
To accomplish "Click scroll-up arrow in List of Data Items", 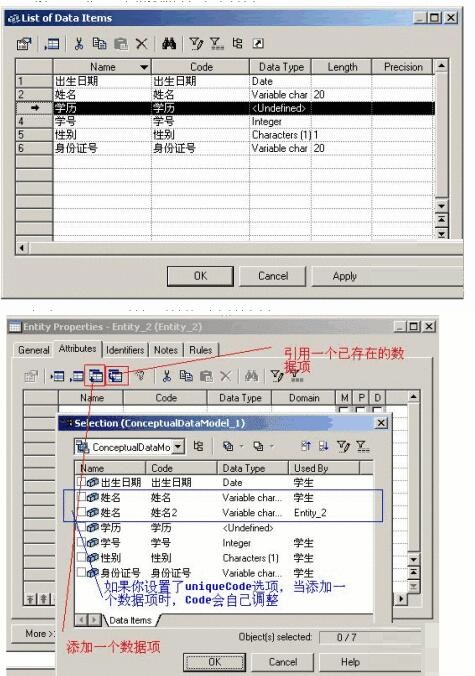I will tap(441, 66).
